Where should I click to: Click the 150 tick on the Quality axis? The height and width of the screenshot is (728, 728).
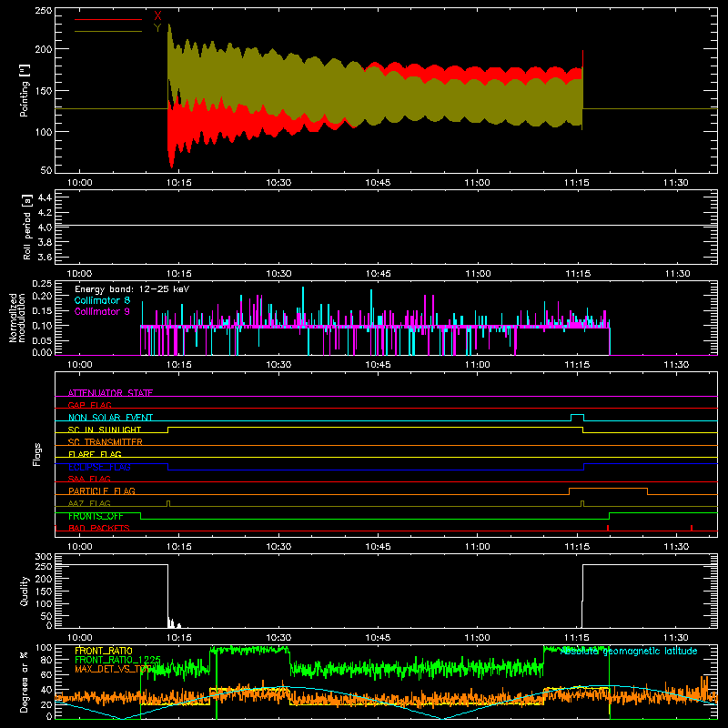pyautogui.click(x=44, y=591)
